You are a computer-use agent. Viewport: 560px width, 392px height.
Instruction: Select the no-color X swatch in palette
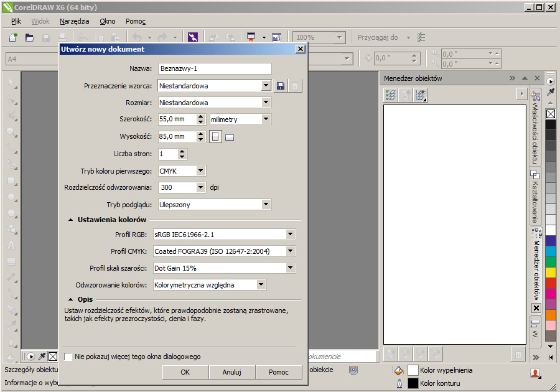coord(551,114)
